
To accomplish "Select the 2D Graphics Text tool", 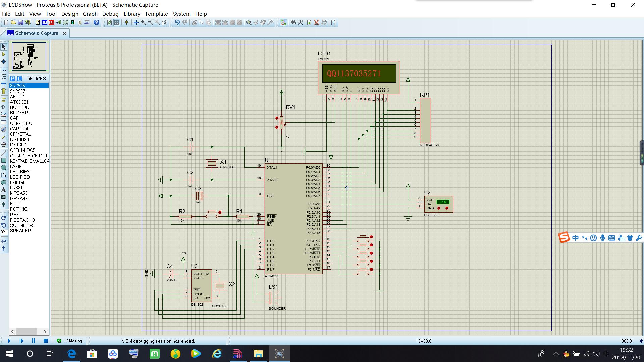I will [x=4, y=190].
